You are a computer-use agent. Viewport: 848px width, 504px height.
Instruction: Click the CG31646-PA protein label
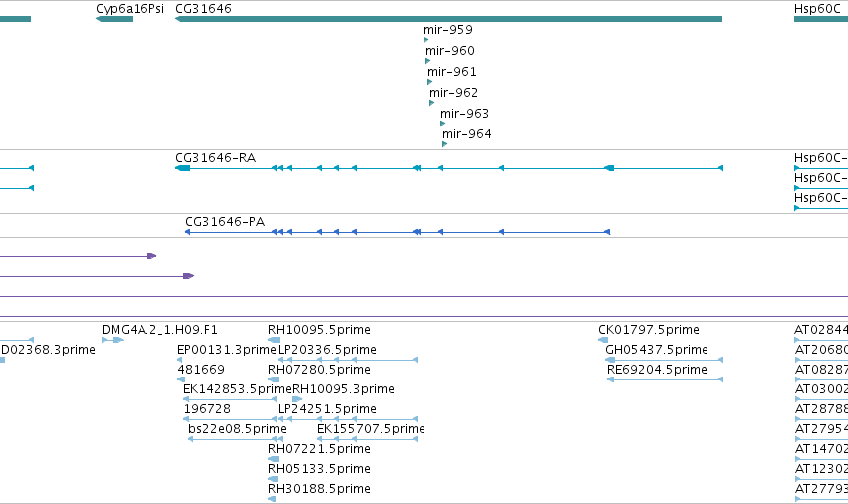pos(225,222)
